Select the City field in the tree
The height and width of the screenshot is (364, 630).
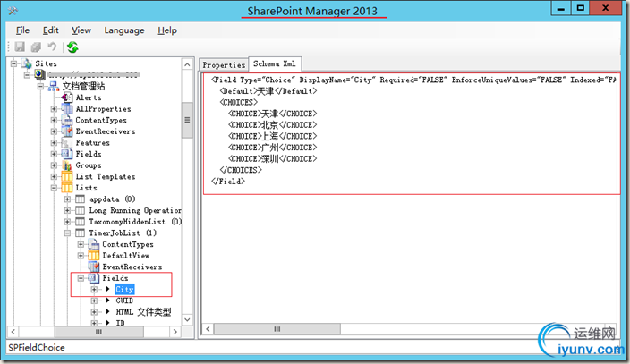pyautogui.click(x=124, y=290)
